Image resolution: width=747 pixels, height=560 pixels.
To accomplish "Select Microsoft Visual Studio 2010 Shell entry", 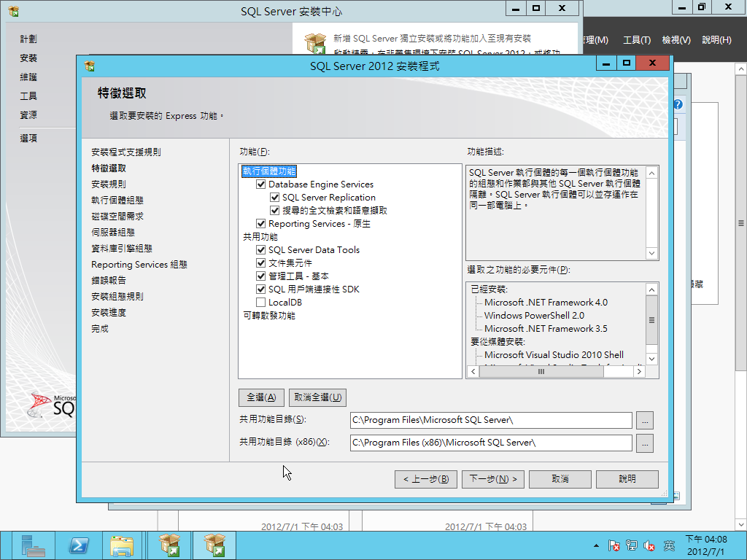I will [x=554, y=355].
